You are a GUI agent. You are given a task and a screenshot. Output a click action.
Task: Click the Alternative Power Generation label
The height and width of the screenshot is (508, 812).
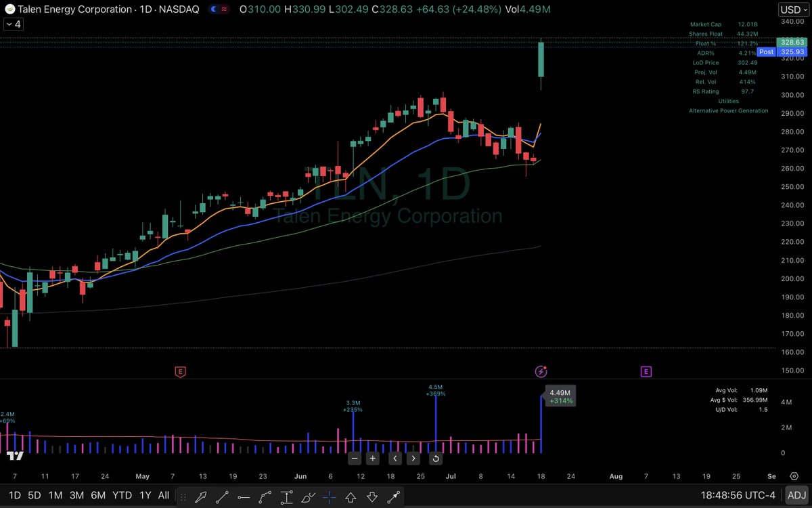point(729,110)
